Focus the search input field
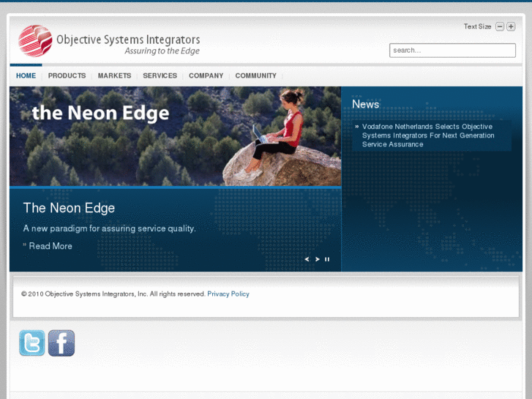Image resolution: width=532 pixels, height=399 pixels. coord(452,51)
